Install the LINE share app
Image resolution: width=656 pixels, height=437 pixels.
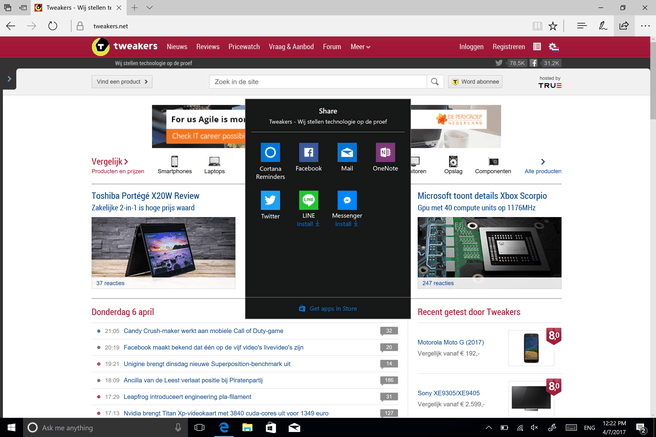pyautogui.click(x=308, y=224)
